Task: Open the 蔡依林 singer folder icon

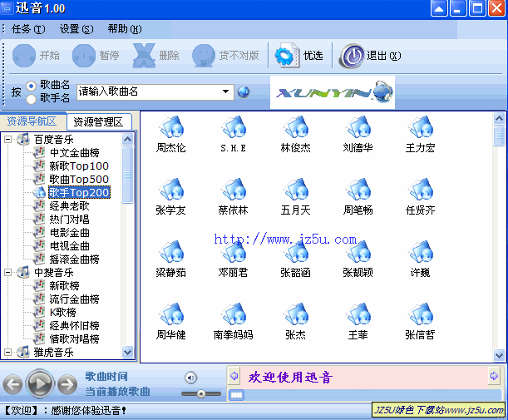Action: pyautogui.click(x=234, y=190)
